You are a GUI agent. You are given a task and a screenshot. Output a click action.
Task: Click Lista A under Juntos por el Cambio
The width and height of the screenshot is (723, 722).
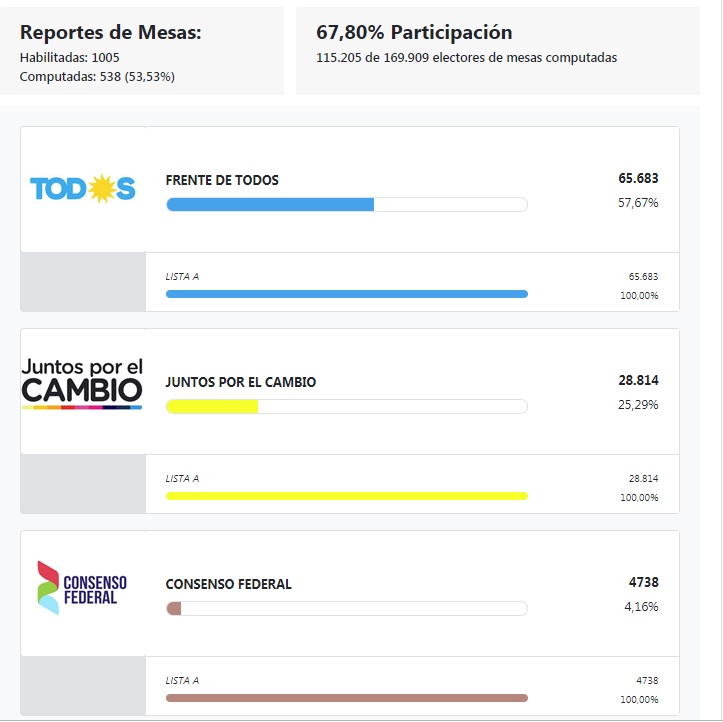point(182,478)
